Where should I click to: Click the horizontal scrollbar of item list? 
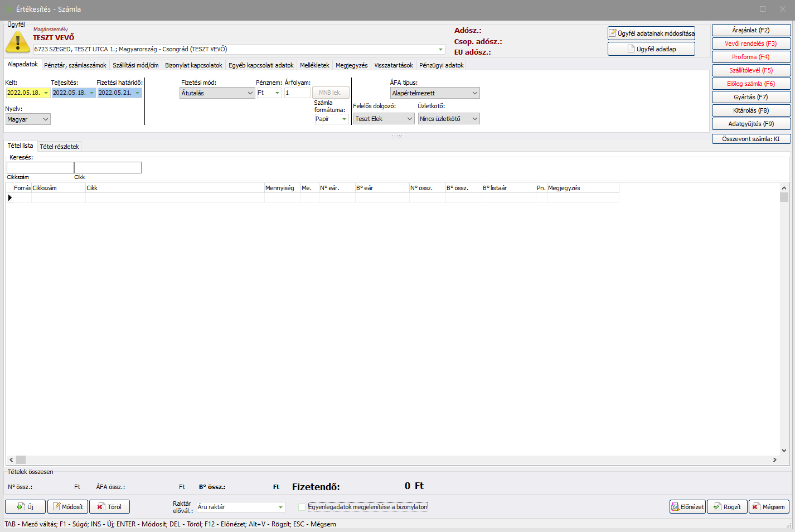pos(390,460)
